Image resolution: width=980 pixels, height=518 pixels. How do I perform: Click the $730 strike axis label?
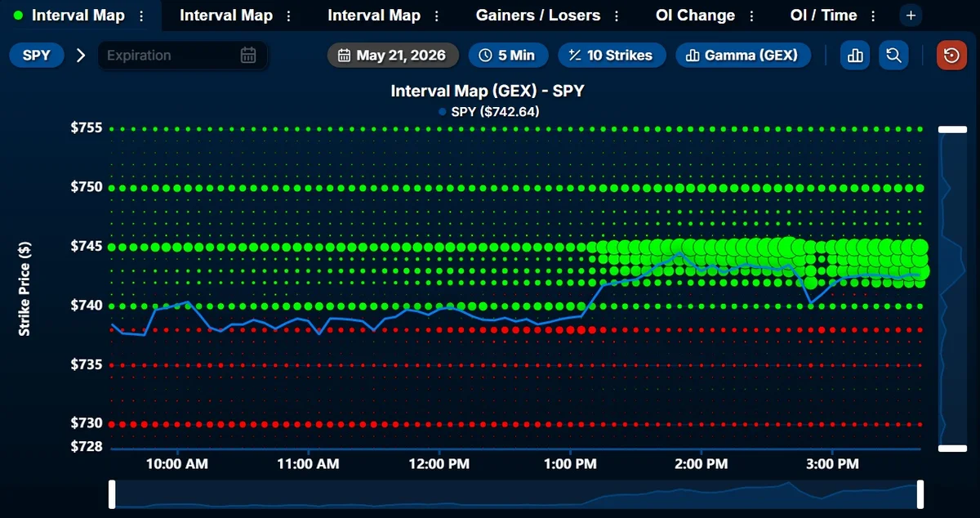pyautogui.click(x=87, y=423)
